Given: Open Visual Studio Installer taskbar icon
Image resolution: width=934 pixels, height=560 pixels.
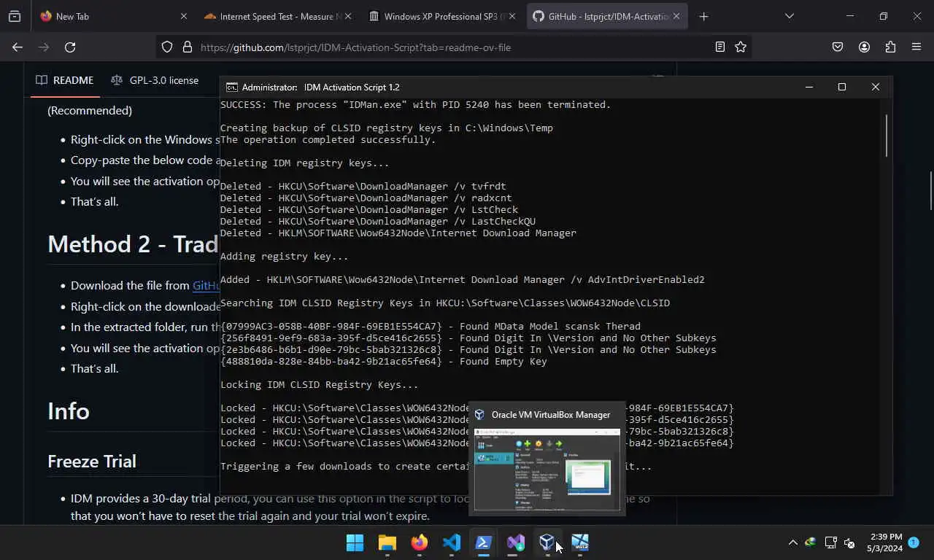Looking at the screenshot, I should point(516,542).
